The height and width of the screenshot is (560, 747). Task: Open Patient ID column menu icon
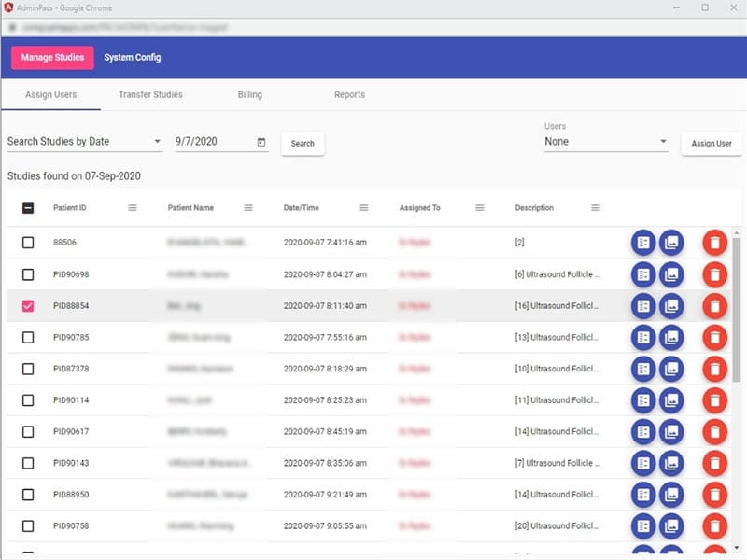pos(133,207)
